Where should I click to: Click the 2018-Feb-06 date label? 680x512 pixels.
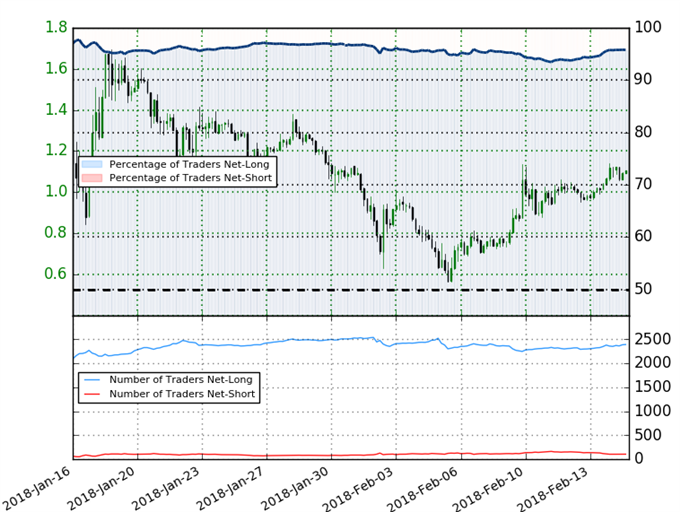[422, 489]
